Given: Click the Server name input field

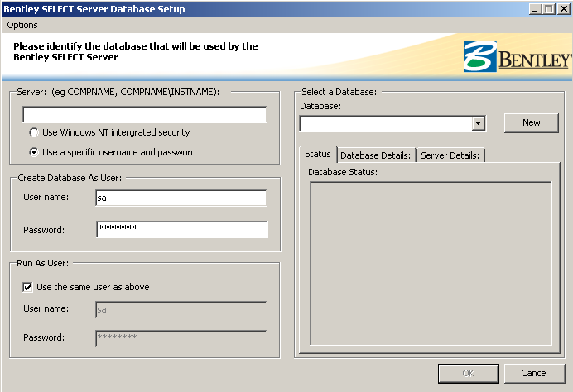Looking at the screenshot, I should [x=145, y=115].
